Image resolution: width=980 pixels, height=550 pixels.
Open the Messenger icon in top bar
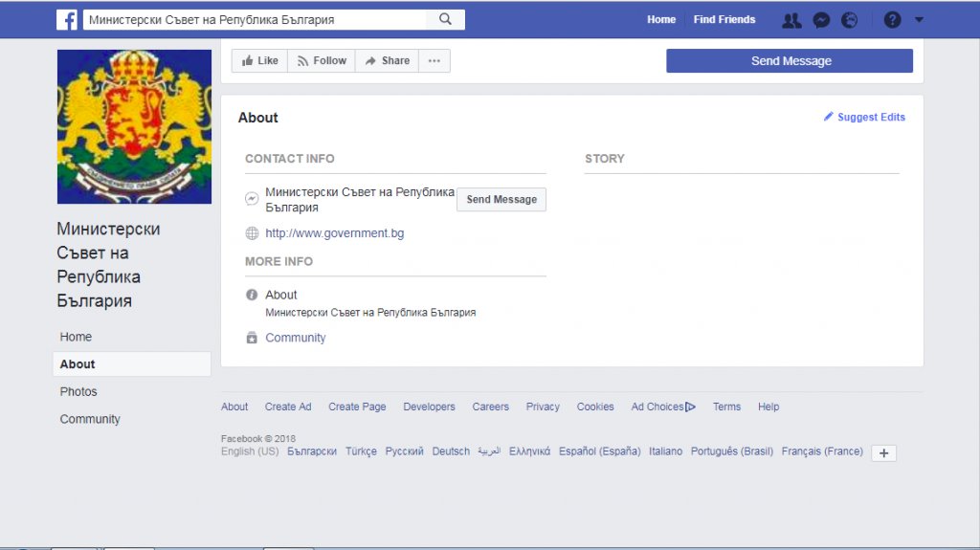click(821, 20)
